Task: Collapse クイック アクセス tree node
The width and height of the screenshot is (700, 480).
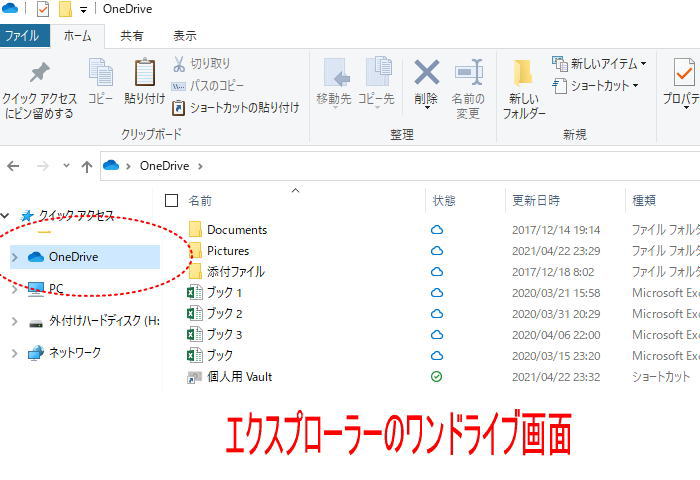Action: tap(5, 216)
